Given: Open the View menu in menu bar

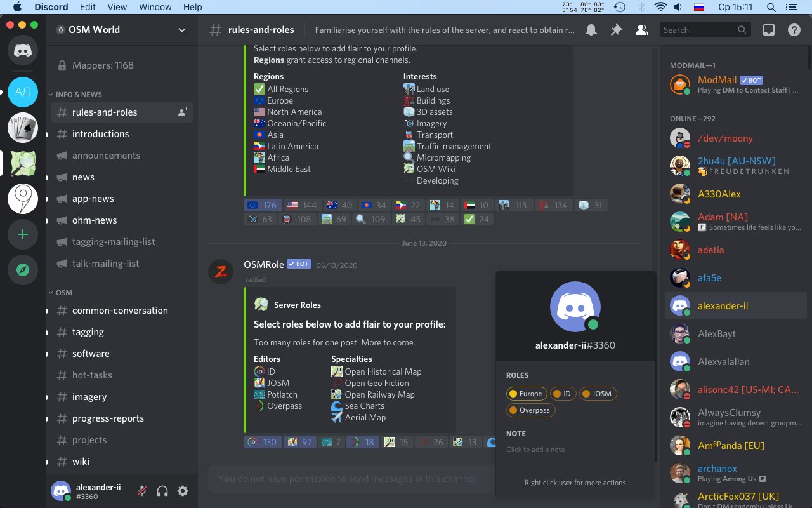Looking at the screenshot, I should click(117, 7).
